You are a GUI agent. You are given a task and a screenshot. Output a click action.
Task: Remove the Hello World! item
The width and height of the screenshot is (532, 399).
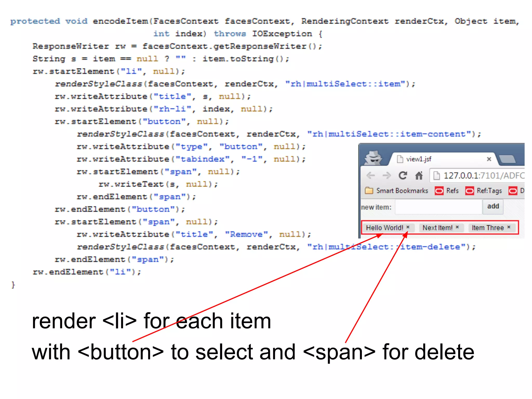click(x=408, y=227)
